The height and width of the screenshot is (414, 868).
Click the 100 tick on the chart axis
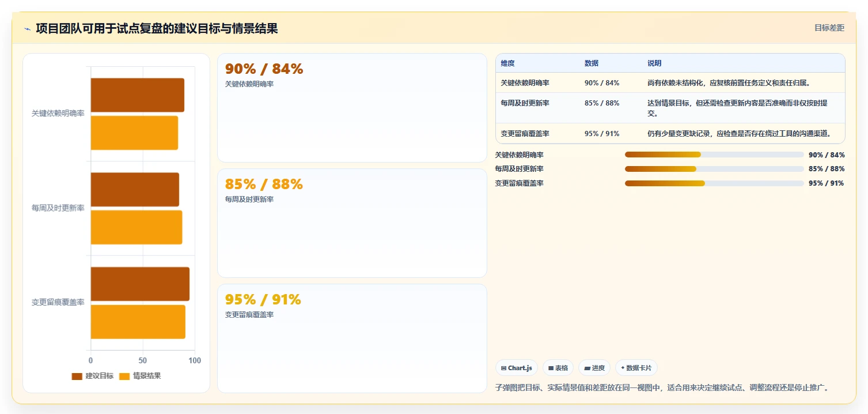point(195,360)
